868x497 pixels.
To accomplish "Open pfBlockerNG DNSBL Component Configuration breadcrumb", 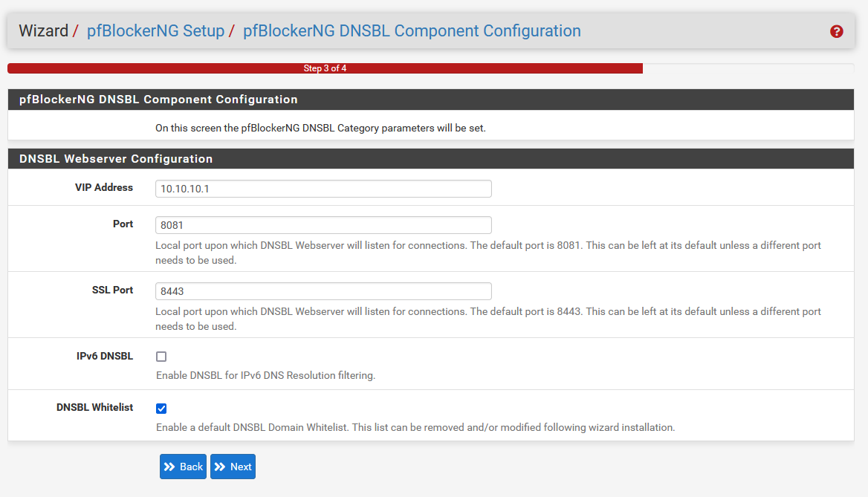I will coord(412,30).
